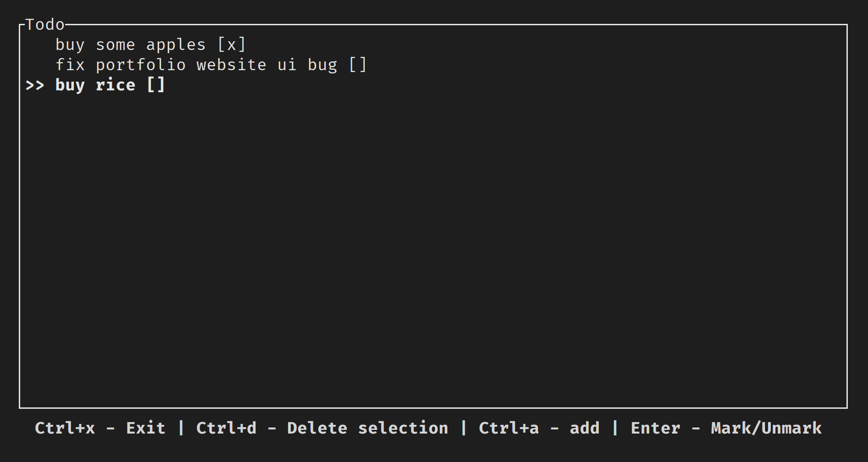The height and width of the screenshot is (462, 868).
Task: Activate the Ctrl+x Exit command
Action: click(x=100, y=428)
